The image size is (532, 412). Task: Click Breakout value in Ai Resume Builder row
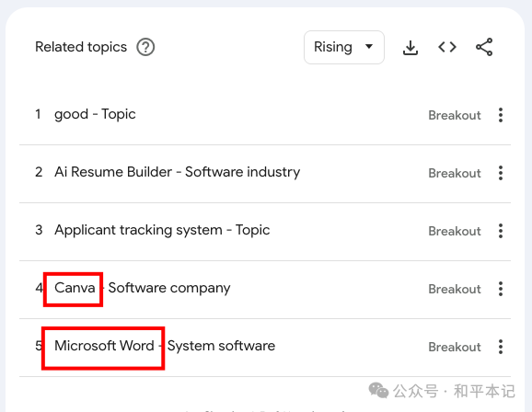pos(455,173)
